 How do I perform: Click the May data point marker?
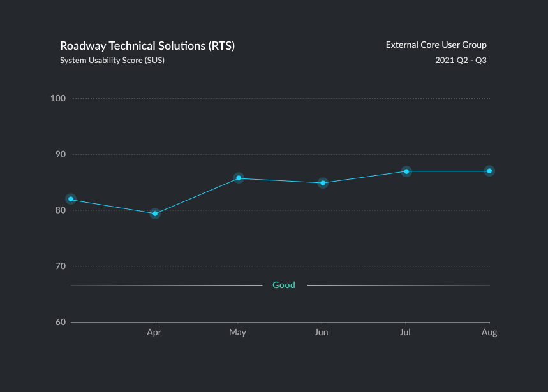click(239, 178)
